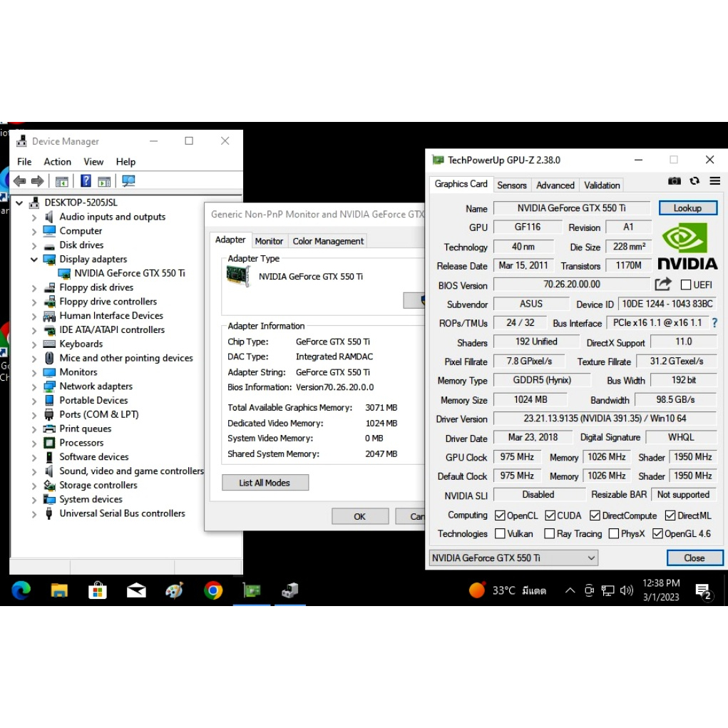Click the volume speaker icon in system tray
This screenshot has width=728, height=728.
626,590
